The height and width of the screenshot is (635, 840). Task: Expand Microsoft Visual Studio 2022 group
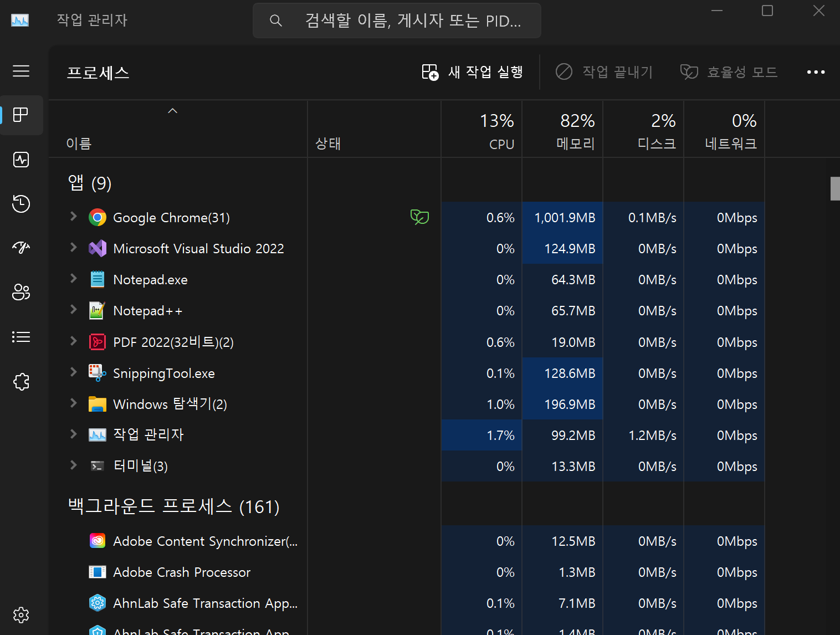[x=73, y=248]
